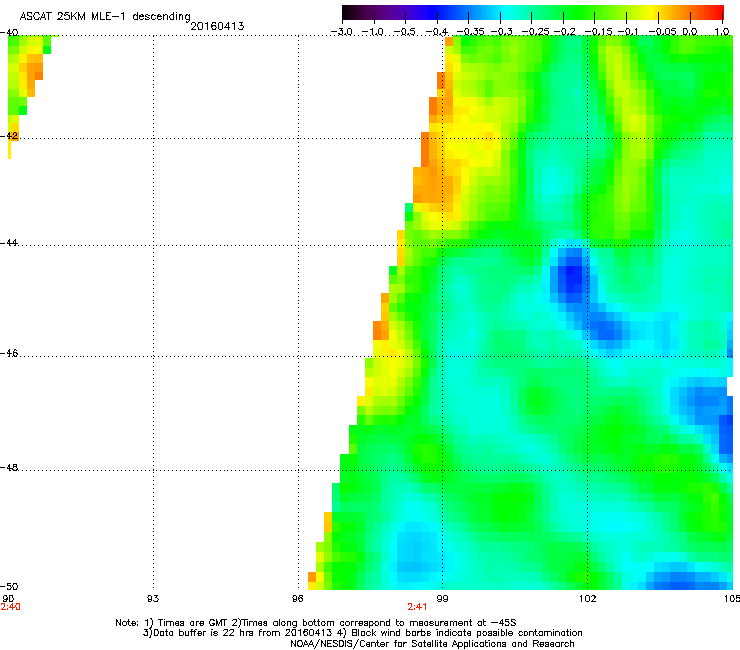
Task: Click the colorbar label -1.0
Action: tap(373, 32)
